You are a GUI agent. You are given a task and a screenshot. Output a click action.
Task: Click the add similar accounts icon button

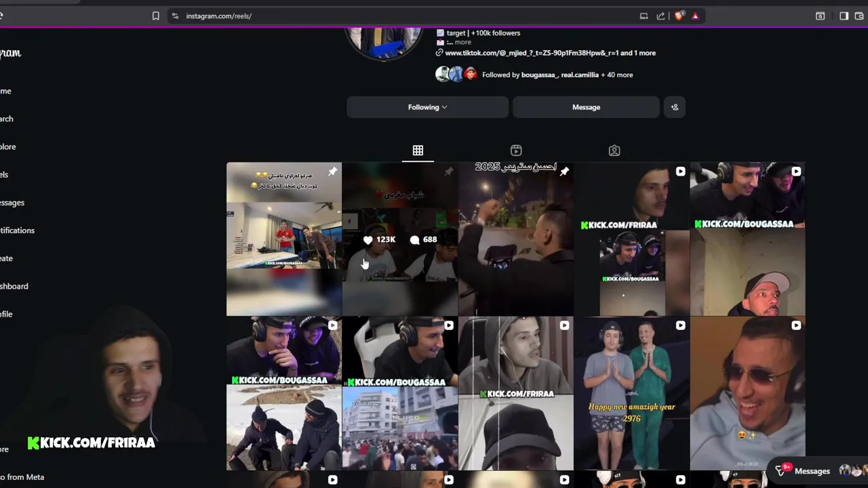(675, 107)
